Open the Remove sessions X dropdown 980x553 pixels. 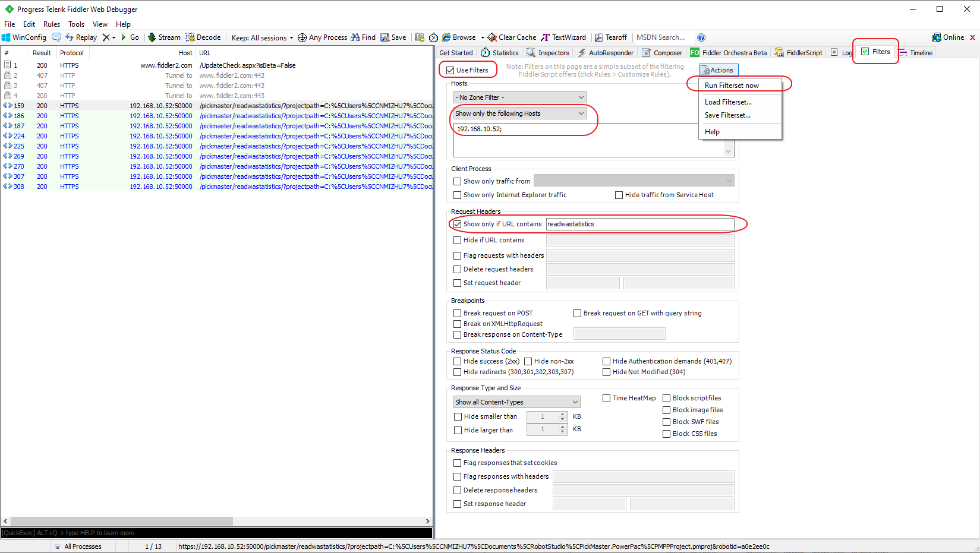(109, 37)
